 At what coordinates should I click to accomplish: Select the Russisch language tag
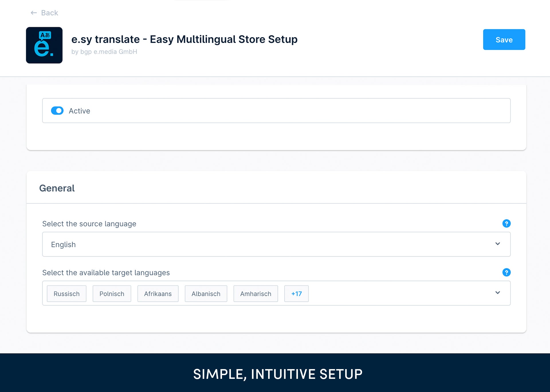click(x=66, y=294)
